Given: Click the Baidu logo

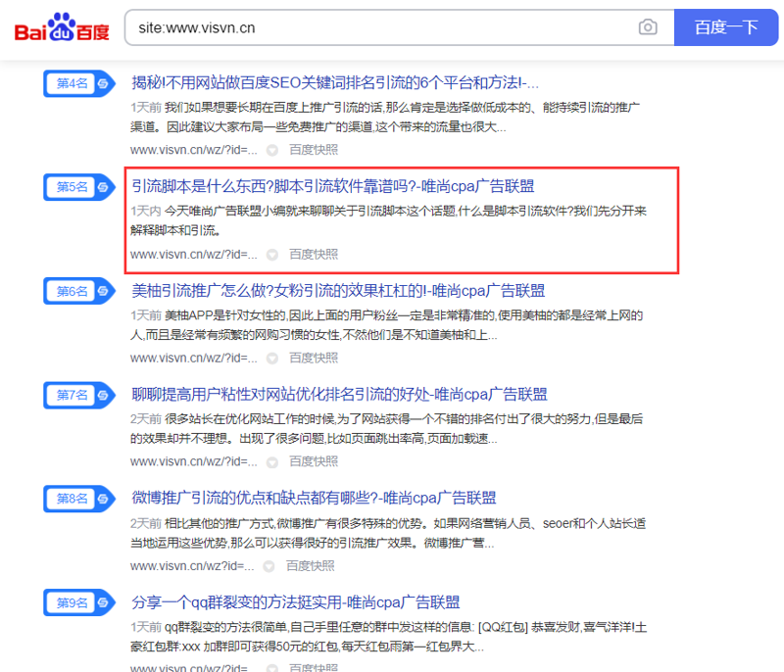Looking at the screenshot, I should point(62,27).
